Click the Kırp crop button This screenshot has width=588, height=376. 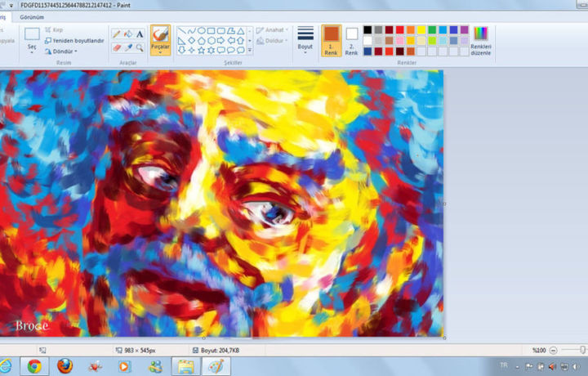point(54,29)
